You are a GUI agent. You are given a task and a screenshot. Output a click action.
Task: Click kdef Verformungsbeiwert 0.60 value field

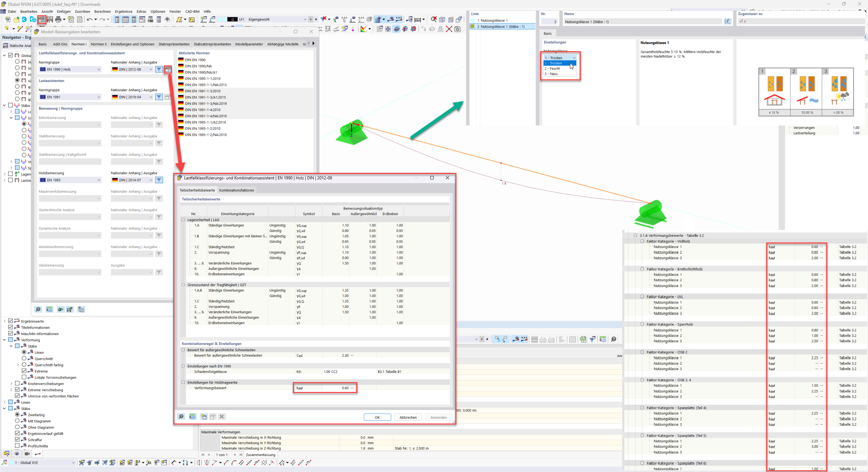click(336, 388)
